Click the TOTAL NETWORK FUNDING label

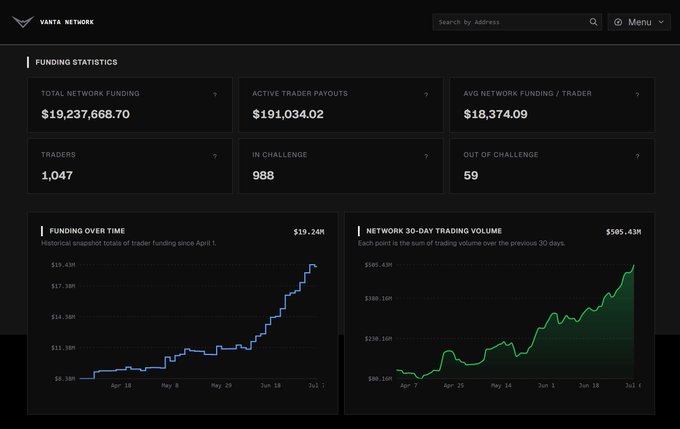[90, 93]
